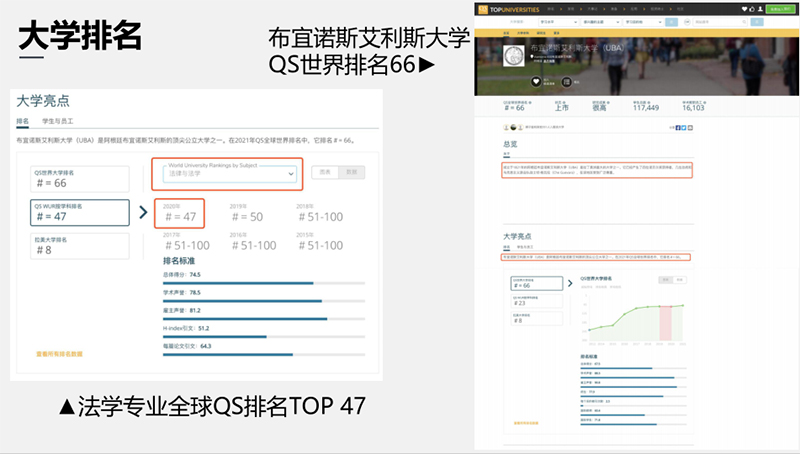Image resolution: width=800 pixels, height=454 pixels.
Task: Click the light blue button right of the search field
Action: pyautogui.click(x=757, y=22)
